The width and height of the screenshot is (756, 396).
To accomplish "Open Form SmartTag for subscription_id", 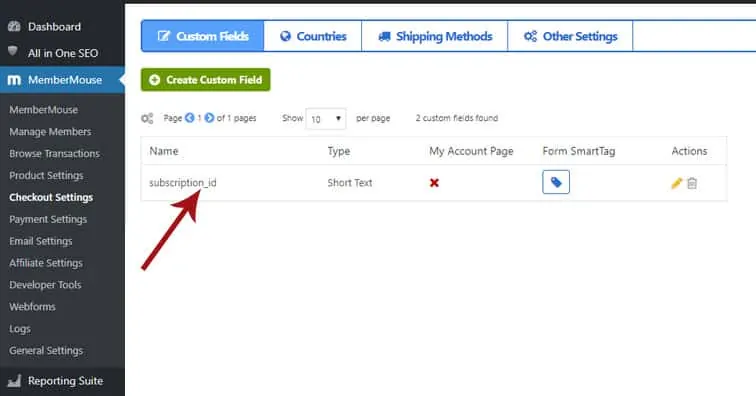I will tap(556, 182).
